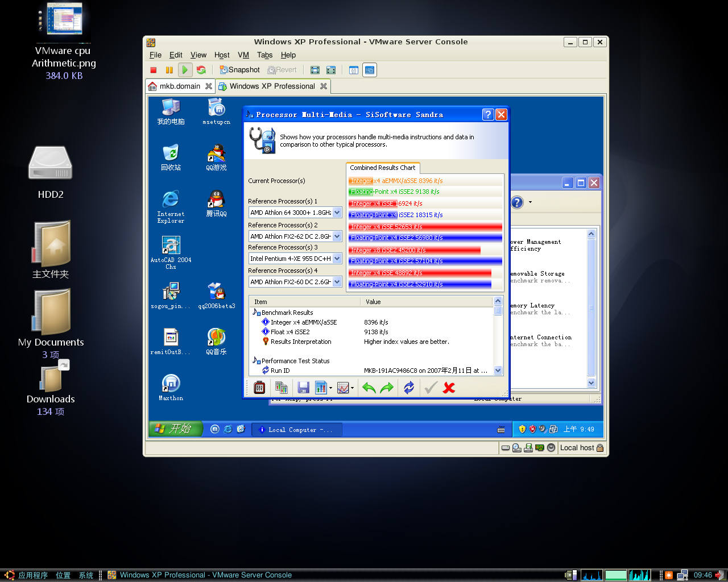
Task: Click the Integer x8 iSSE2 45200 it/s bar
Action: tap(425, 250)
